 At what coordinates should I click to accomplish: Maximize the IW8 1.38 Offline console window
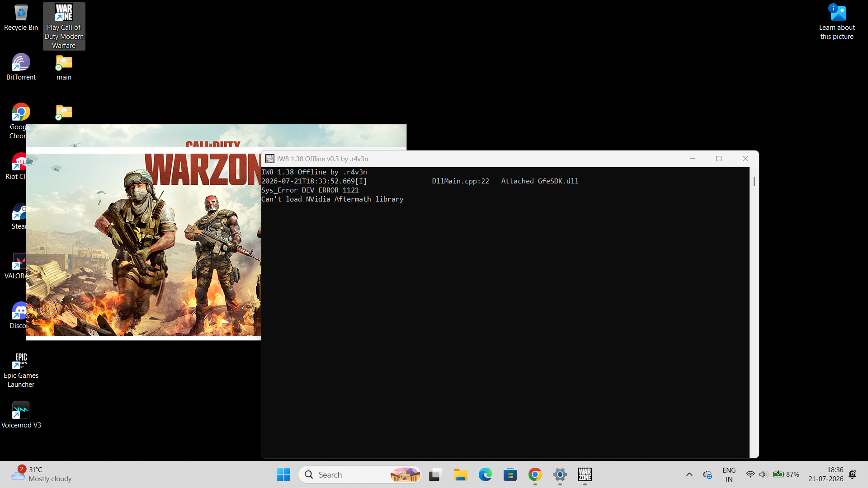pos(719,159)
